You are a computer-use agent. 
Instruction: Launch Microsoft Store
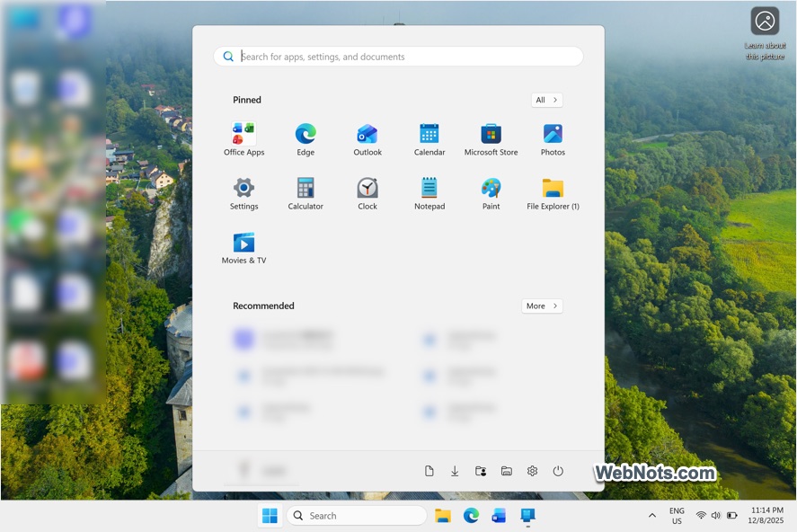coord(491,139)
